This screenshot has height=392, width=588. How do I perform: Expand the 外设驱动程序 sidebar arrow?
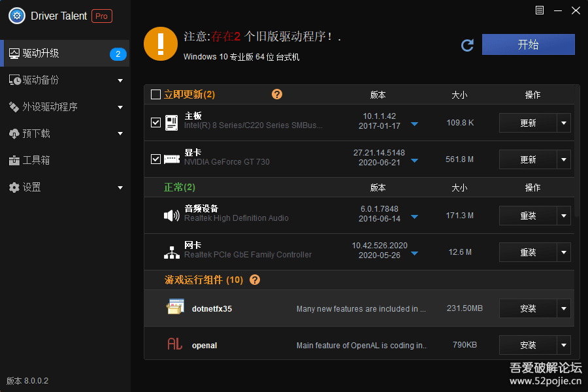[x=120, y=107]
